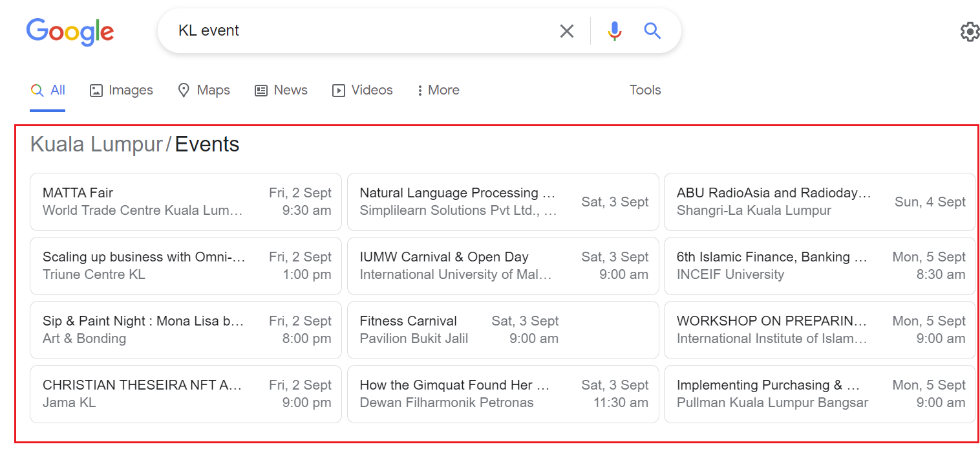Open the Tools filter options
This screenshot has height=453, width=980.
coord(645,90)
